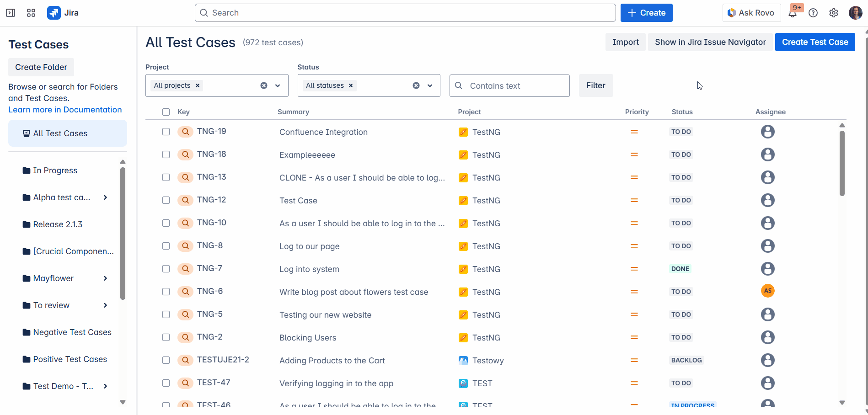Click the Contains text input field

(x=509, y=86)
